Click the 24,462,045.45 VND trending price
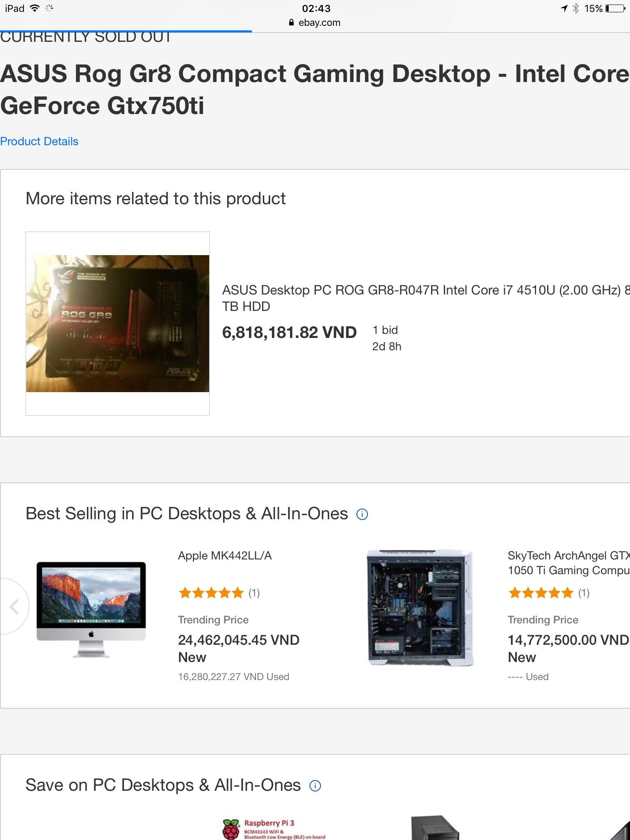Screen dimensions: 630x840 [x=239, y=640]
